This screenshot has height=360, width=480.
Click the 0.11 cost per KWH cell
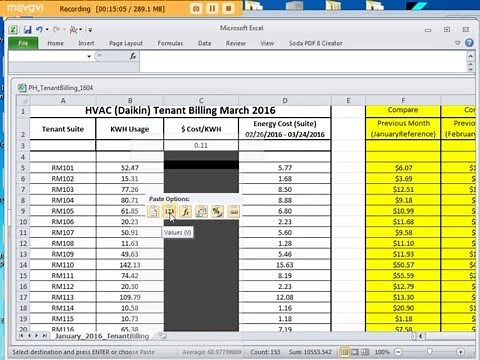pos(201,145)
